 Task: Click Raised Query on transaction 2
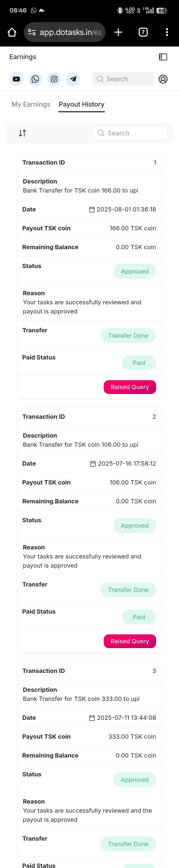(130, 641)
